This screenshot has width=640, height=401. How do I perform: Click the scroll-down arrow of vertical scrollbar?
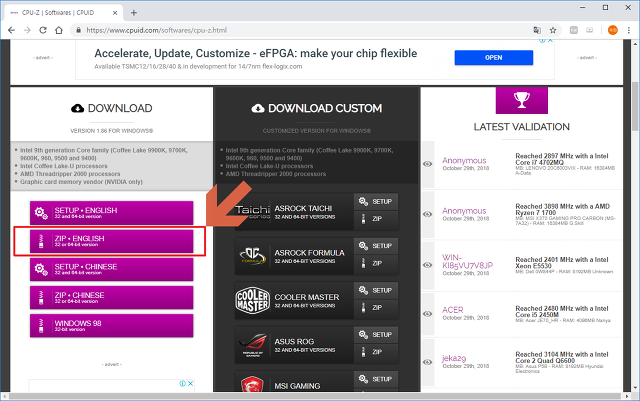point(635,388)
